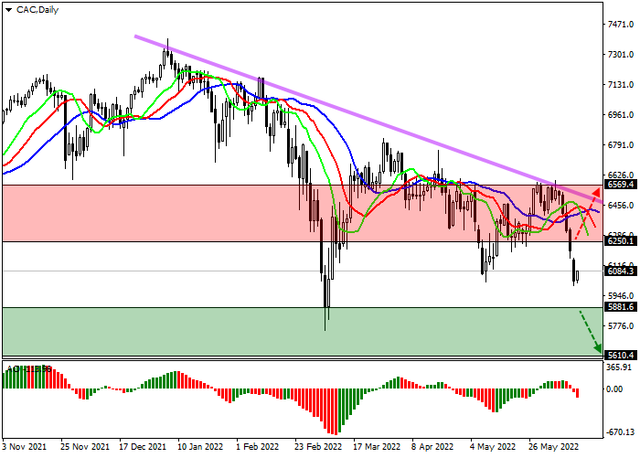640x457 pixels.
Task: Select the purple descending trendline
Action: [x=367, y=119]
